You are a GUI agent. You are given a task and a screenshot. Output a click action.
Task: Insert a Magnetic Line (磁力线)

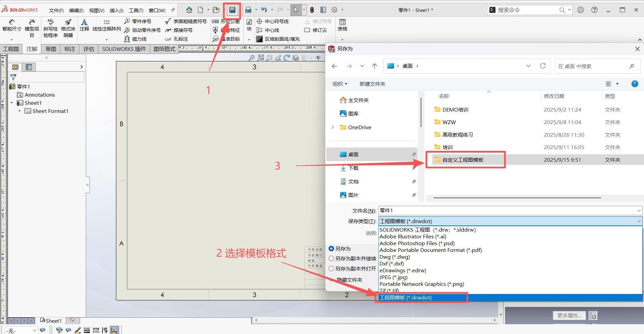135,39
